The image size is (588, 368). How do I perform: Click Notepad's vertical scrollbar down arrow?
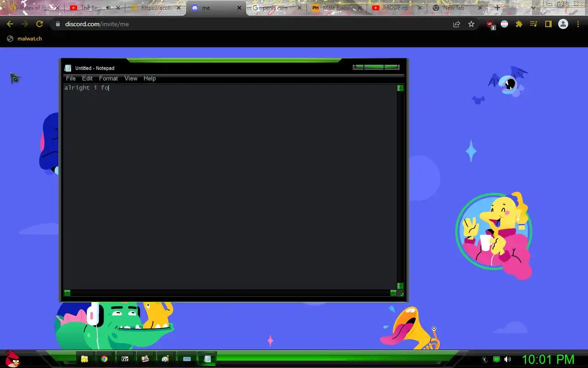pyautogui.click(x=400, y=286)
